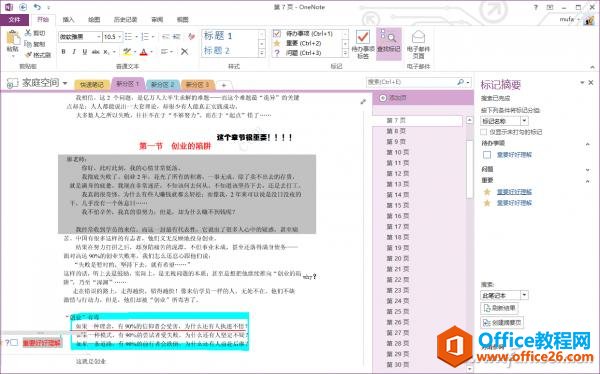
Task: Click the search magnifier icon
Action: pyautogui.click(x=461, y=82)
